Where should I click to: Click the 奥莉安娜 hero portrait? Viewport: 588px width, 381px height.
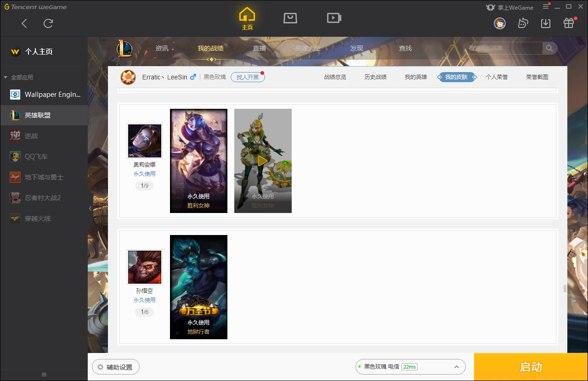(x=145, y=141)
